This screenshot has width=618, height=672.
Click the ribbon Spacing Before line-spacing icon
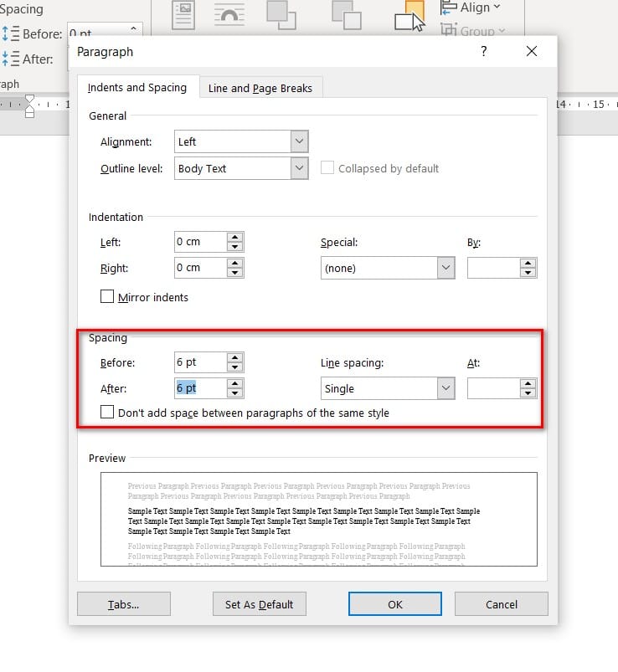[10, 33]
